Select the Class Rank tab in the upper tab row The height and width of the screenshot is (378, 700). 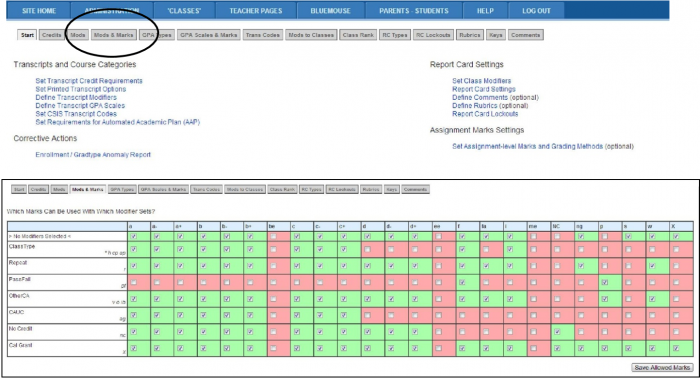tap(358, 35)
